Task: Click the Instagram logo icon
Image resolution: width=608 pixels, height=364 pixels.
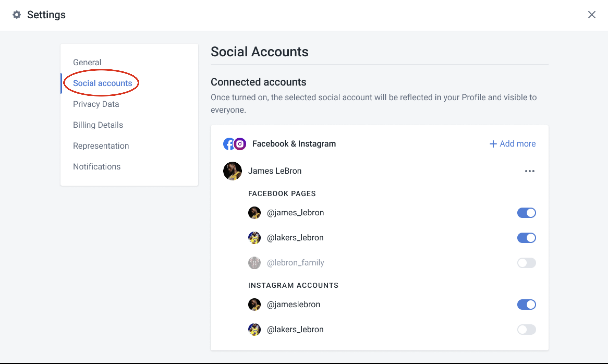Action: click(240, 144)
